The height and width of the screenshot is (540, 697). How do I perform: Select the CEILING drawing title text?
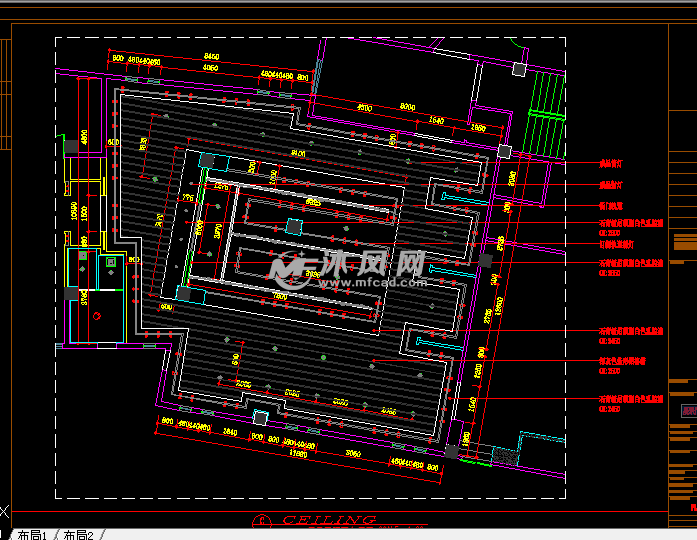click(329, 520)
